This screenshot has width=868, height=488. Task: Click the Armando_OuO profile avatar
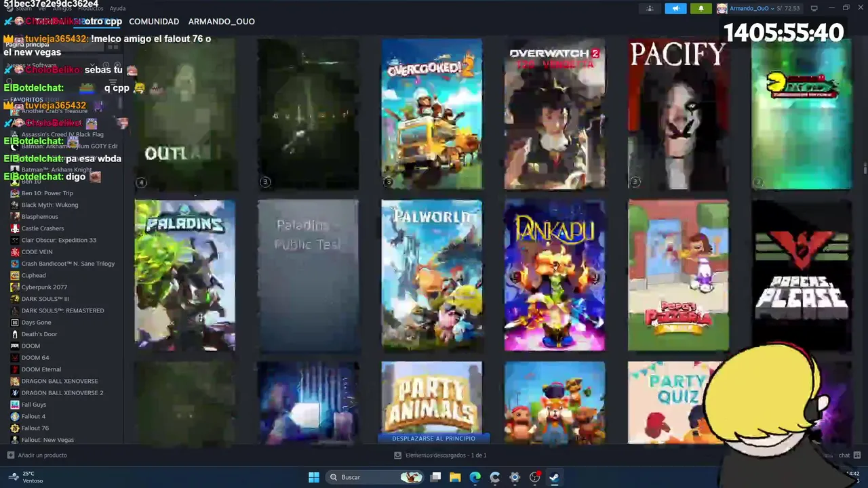coord(722,8)
